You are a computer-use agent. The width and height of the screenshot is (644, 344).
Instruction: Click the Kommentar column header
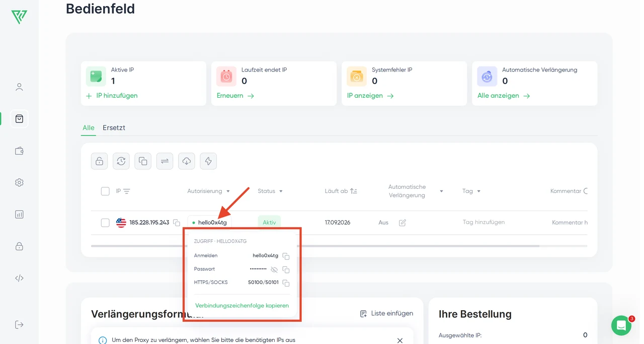coord(566,191)
